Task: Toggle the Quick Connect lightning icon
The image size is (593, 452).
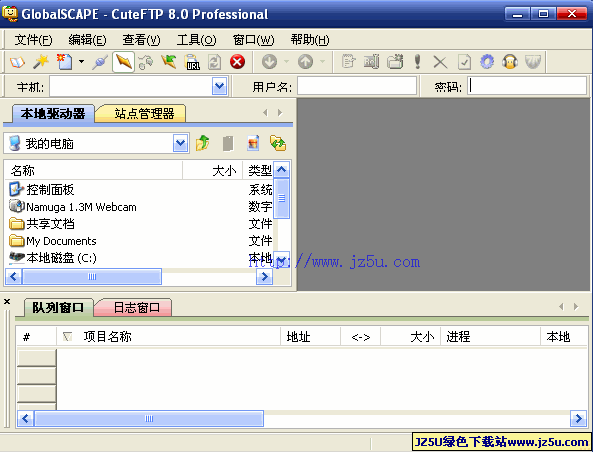Action: pyautogui.click(x=124, y=62)
